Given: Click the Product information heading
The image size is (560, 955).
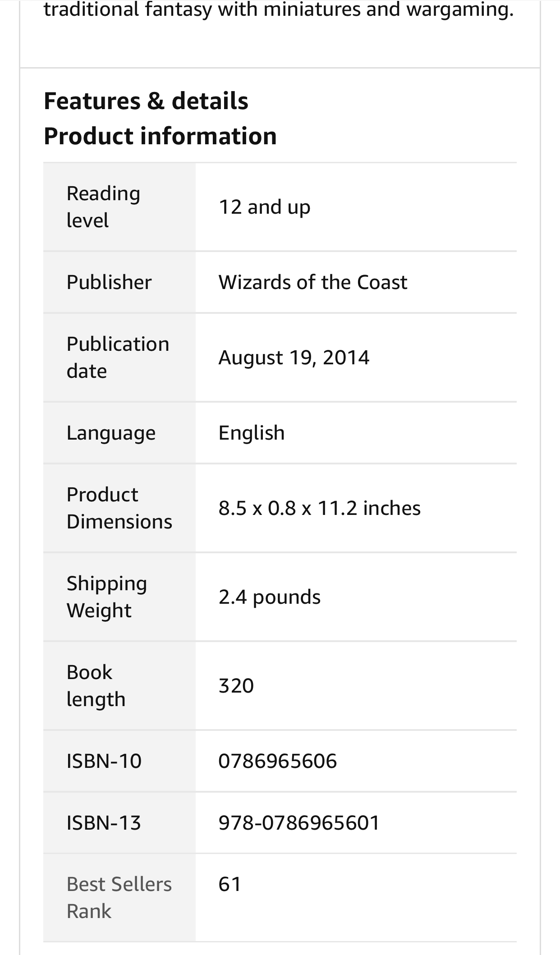Looking at the screenshot, I should [160, 136].
